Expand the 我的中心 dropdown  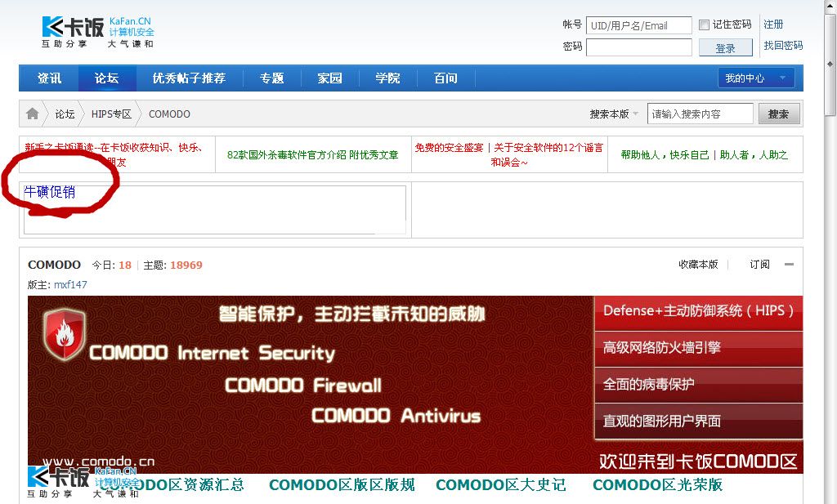(x=756, y=78)
